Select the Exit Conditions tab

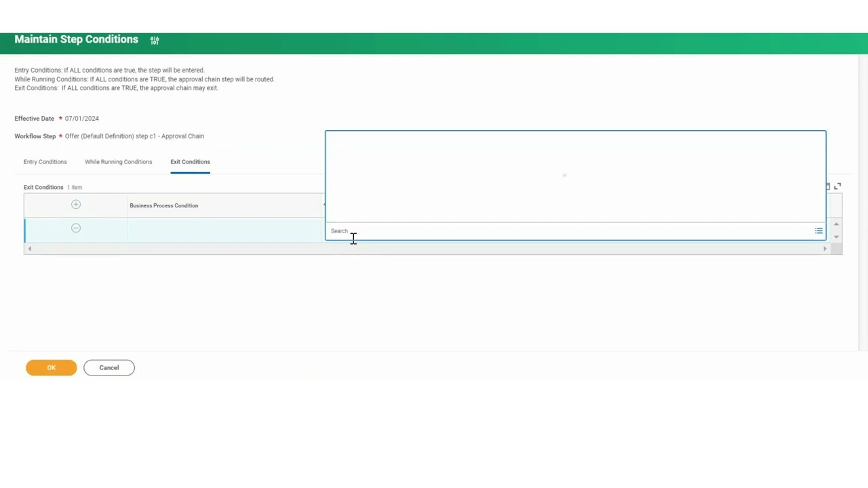[x=191, y=162]
